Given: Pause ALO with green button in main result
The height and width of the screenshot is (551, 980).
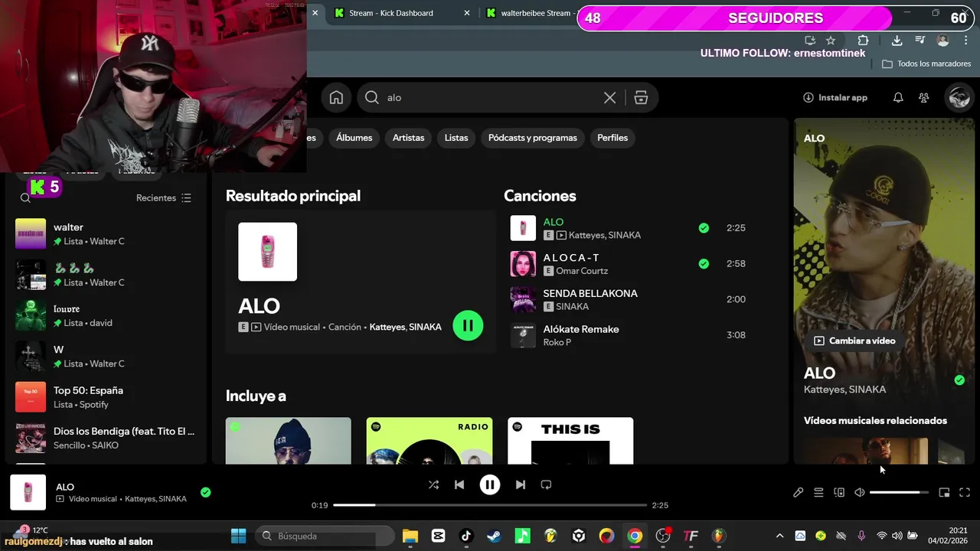Looking at the screenshot, I should (x=468, y=325).
